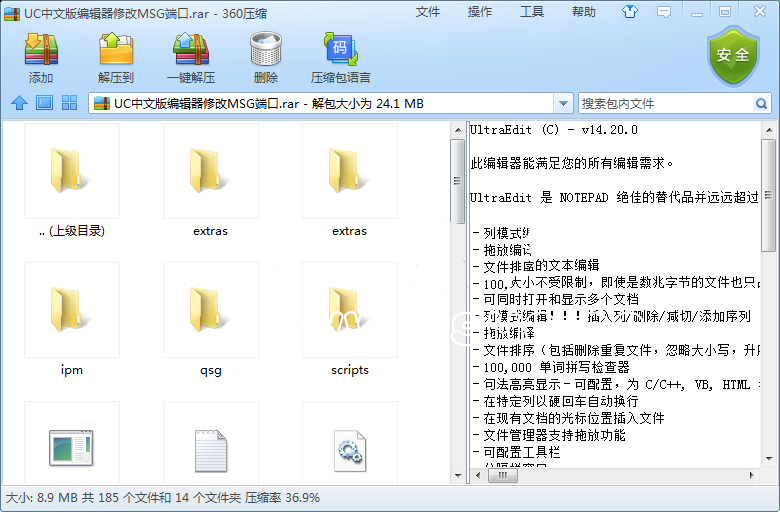Click file list scroll-up arrow

[458, 130]
